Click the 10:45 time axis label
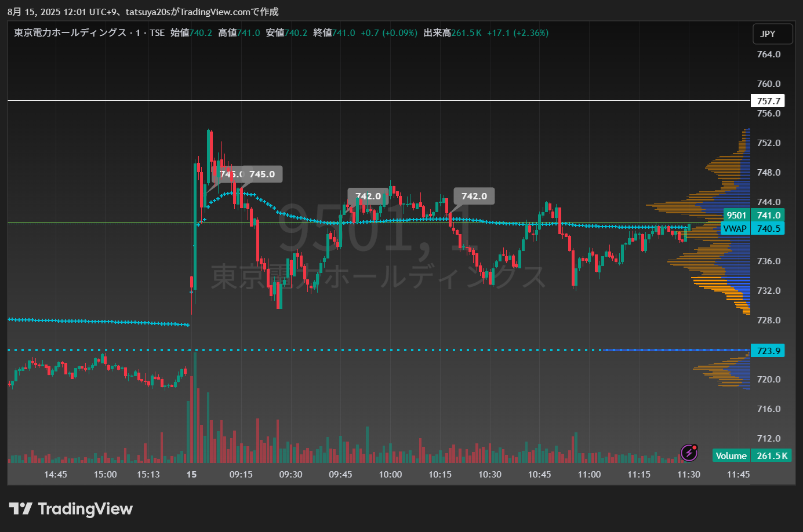803x532 pixels. pos(540,475)
